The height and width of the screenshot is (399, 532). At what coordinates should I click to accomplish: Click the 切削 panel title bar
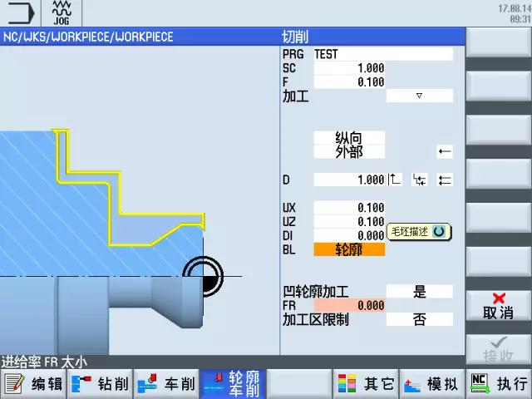point(372,37)
